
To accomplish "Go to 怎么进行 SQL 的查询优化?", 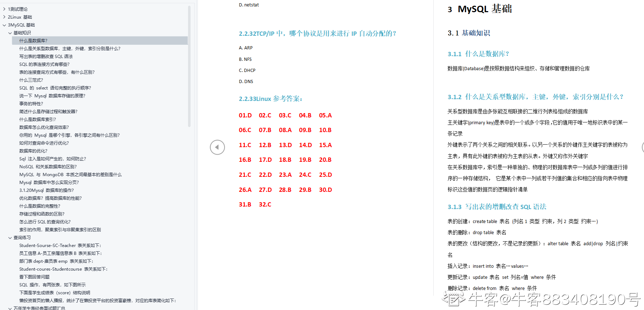I will [x=45, y=222].
